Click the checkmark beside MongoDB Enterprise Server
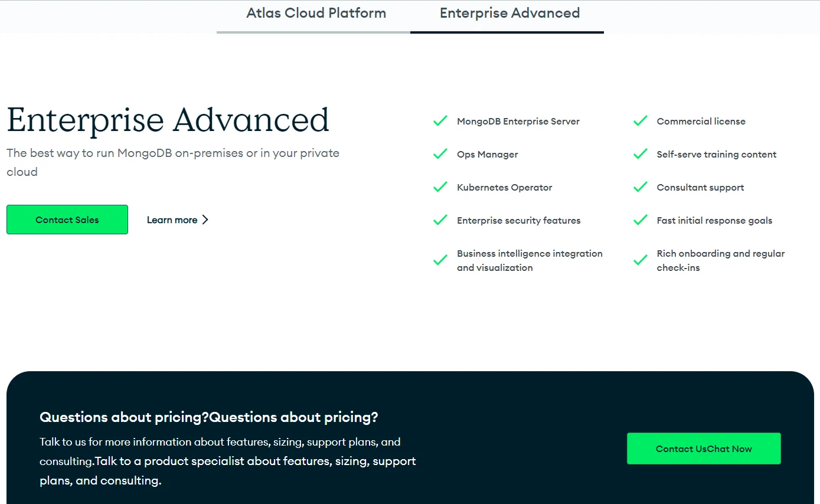This screenshot has height=504, width=820. pos(440,121)
